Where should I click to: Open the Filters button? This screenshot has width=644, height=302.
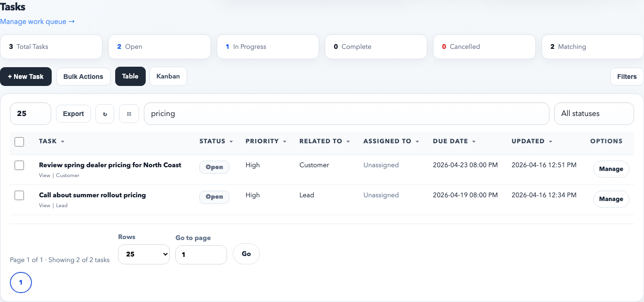[x=627, y=77]
